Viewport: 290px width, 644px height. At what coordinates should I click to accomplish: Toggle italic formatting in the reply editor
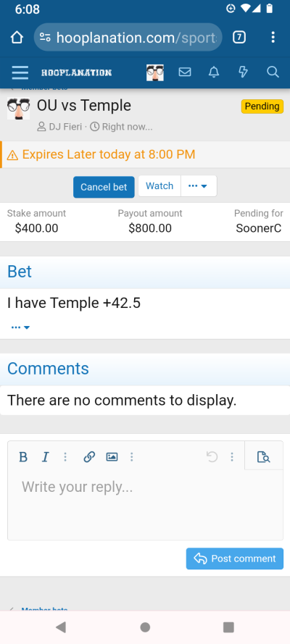(46, 456)
